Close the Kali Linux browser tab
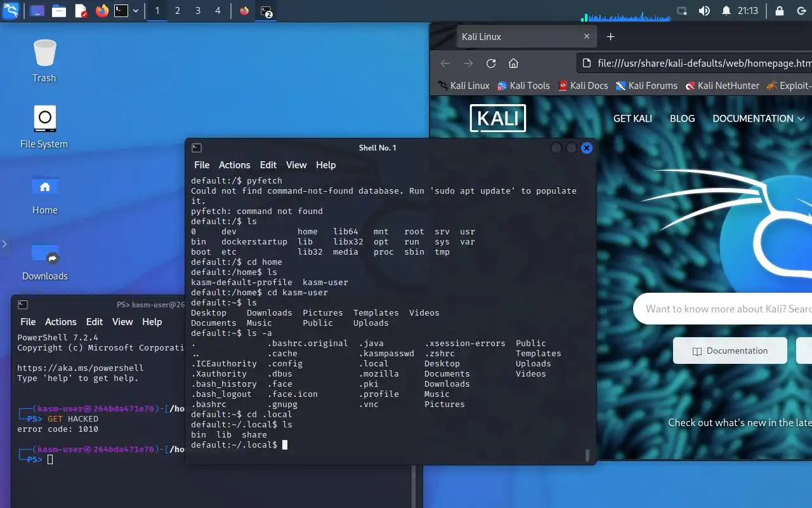Viewport: 812px width, 508px height. (587, 37)
